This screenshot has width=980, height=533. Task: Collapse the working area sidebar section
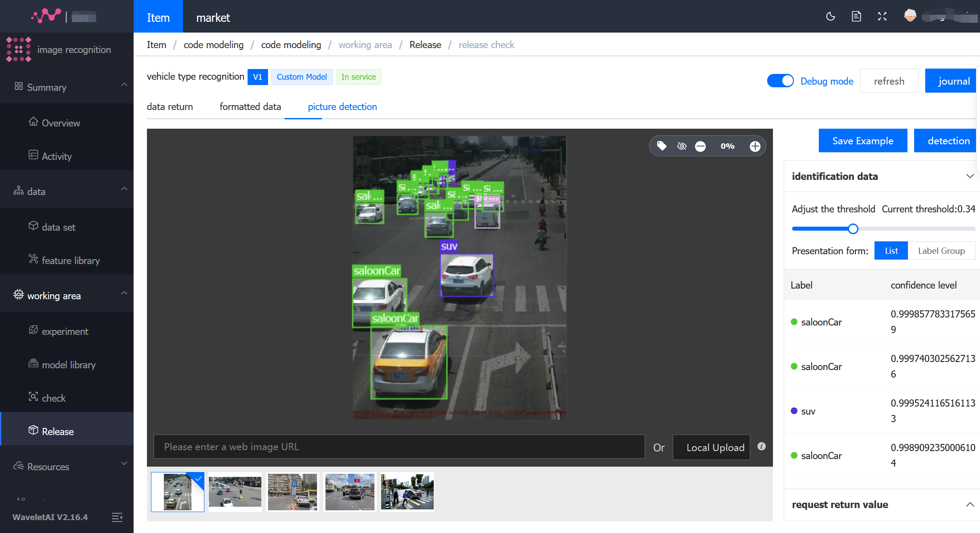124,293
